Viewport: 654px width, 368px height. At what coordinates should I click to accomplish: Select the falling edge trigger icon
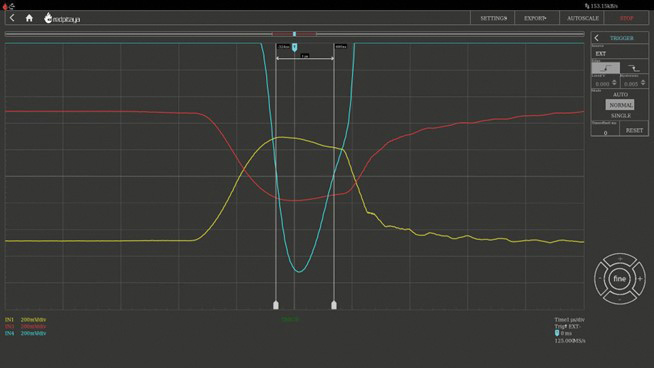(634, 68)
